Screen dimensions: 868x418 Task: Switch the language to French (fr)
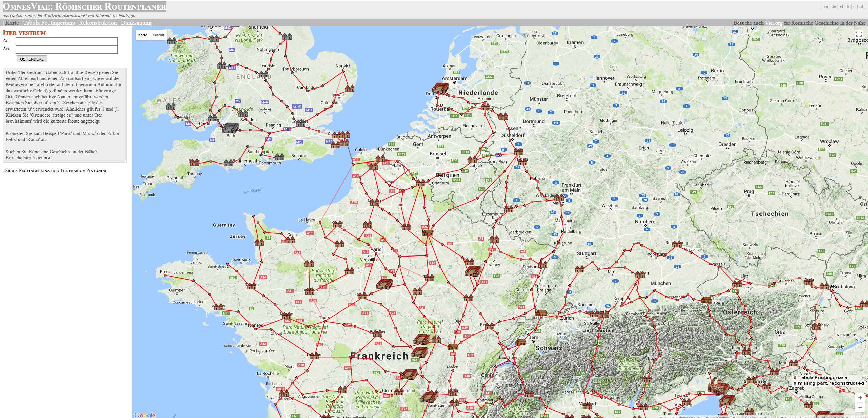click(x=848, y=6)
